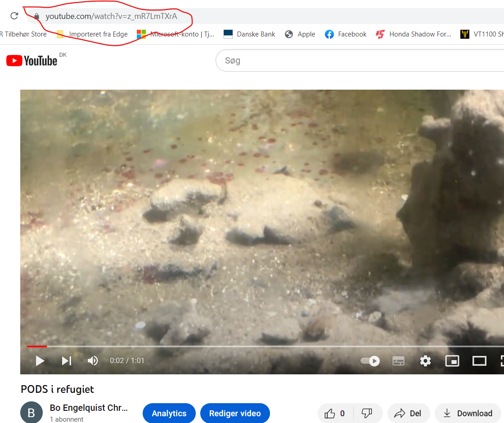This screenshot has height=423, width=504.
Task: Switch to miniplayer mode
Action: (x=452, y=361)
